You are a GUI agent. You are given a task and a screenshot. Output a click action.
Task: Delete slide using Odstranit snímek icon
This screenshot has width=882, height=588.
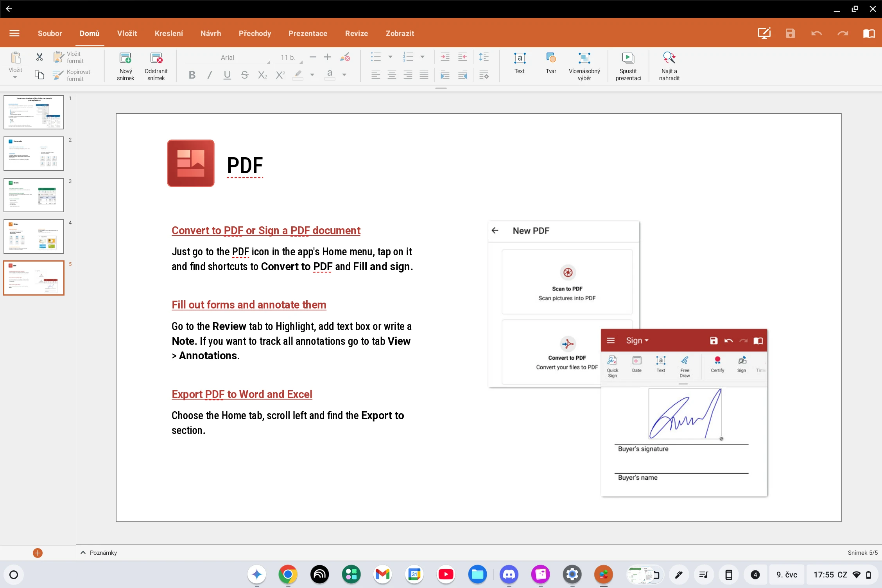coord(156,66)
